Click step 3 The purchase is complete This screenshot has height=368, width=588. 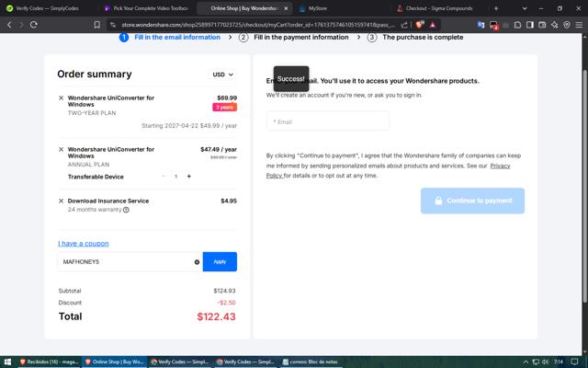coord(415,37)
